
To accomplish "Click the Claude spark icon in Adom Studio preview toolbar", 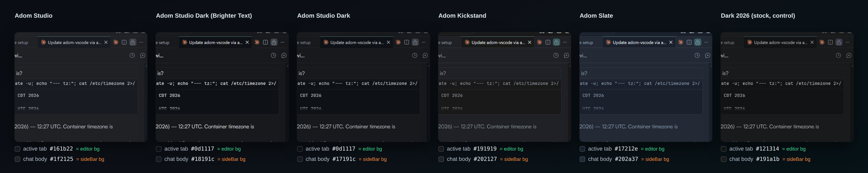I will coord(116,42).
